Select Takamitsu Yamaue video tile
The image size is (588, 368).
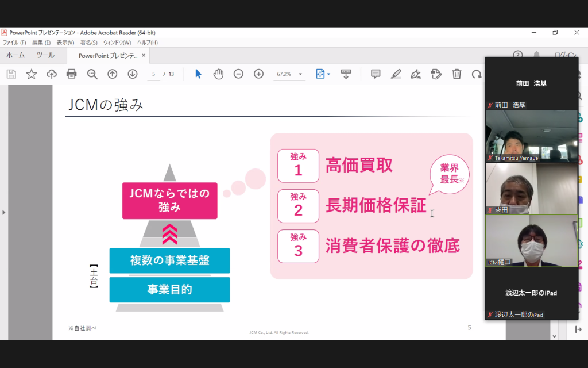point(531,136)
